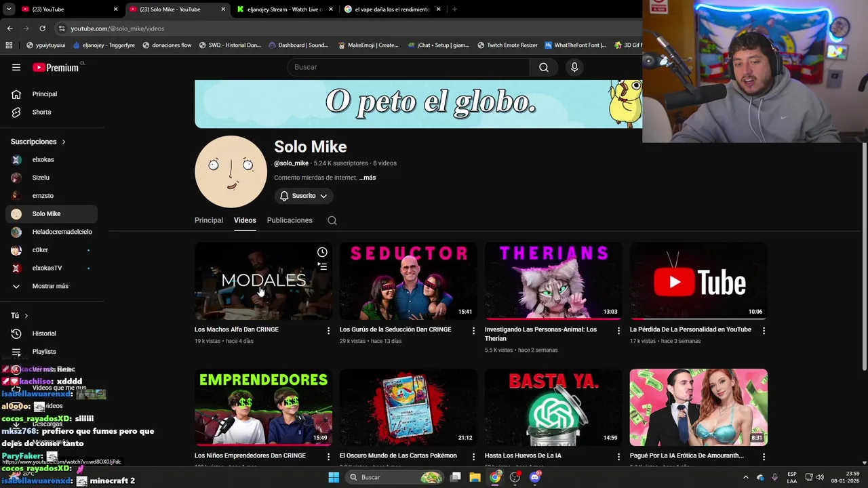Open Suscrito notification dropdown
The width and height of the screenshot is (868, 488).
pyautogui.click(x=304, y=196)
